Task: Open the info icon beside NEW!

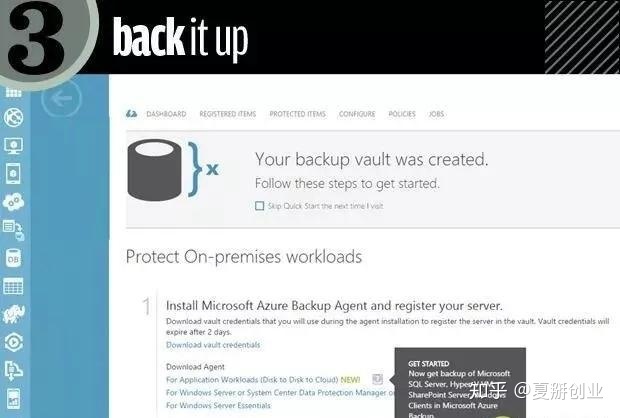Action: [376, 379]
